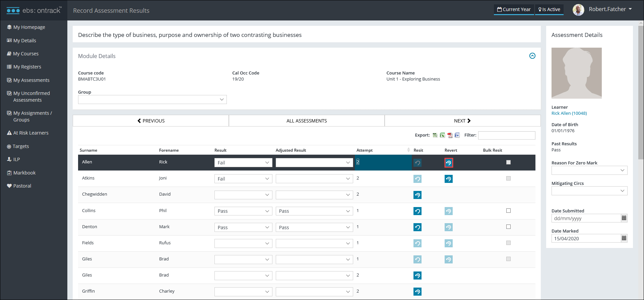Tick the Bulk Resit checkbox for Rufus Fields
Viewport: 644px width, 300px height.
click(x=508, y=243)
